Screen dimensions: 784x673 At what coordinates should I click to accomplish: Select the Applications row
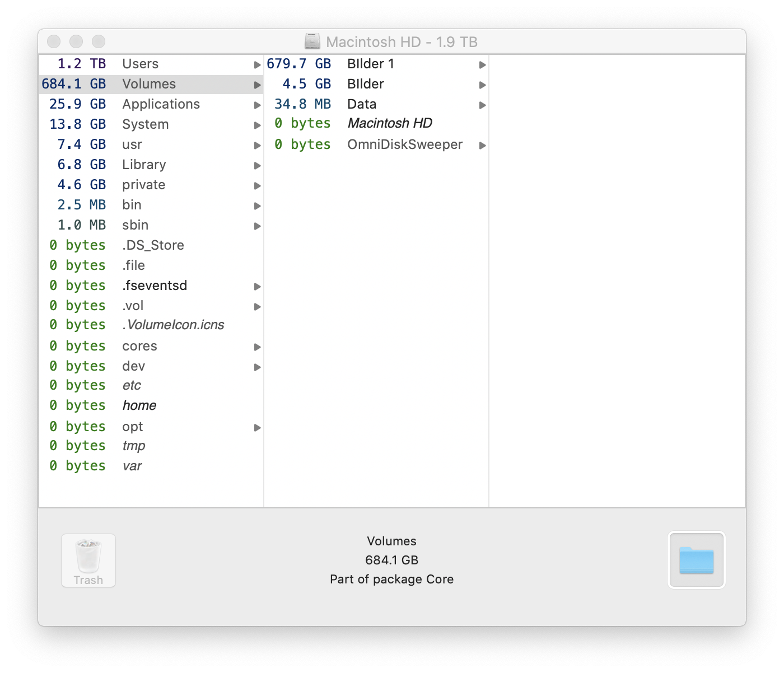151,104
